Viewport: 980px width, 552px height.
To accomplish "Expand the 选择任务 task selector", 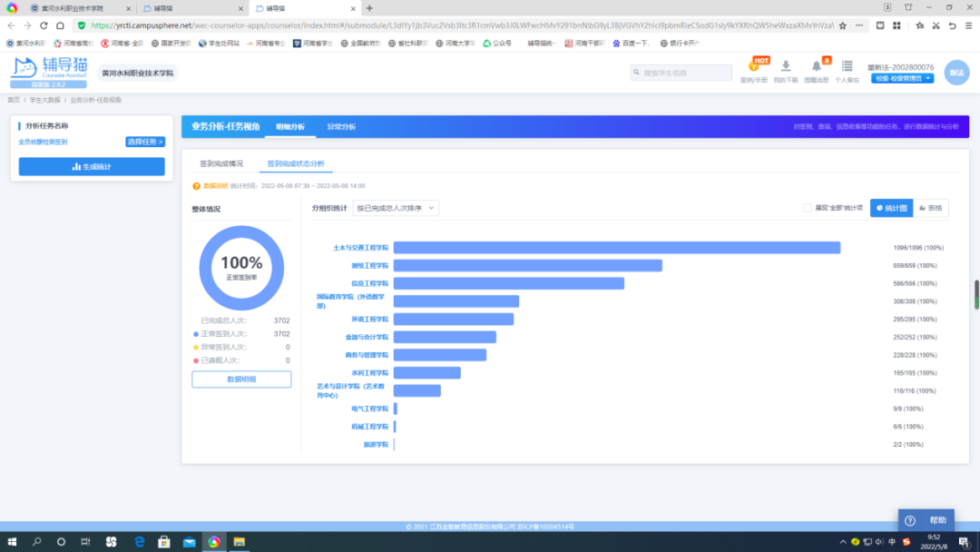I will tap(145, 142).
